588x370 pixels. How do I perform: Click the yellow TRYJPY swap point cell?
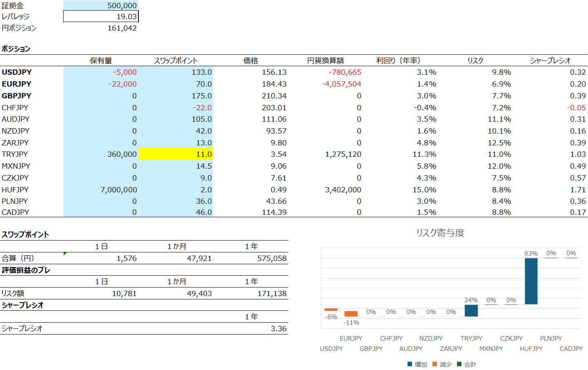[176, 154]
